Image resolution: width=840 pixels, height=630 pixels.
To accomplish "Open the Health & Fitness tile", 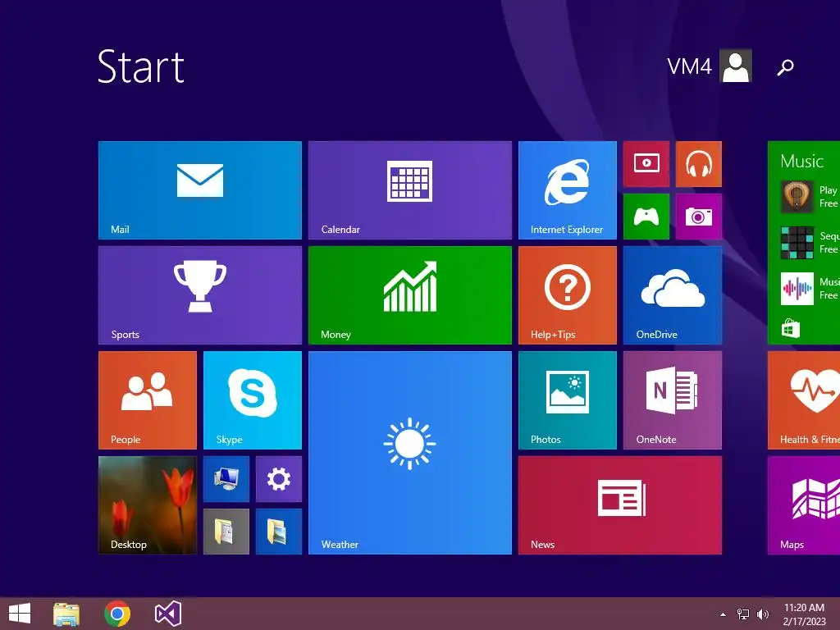I will [x=804, y=400].
